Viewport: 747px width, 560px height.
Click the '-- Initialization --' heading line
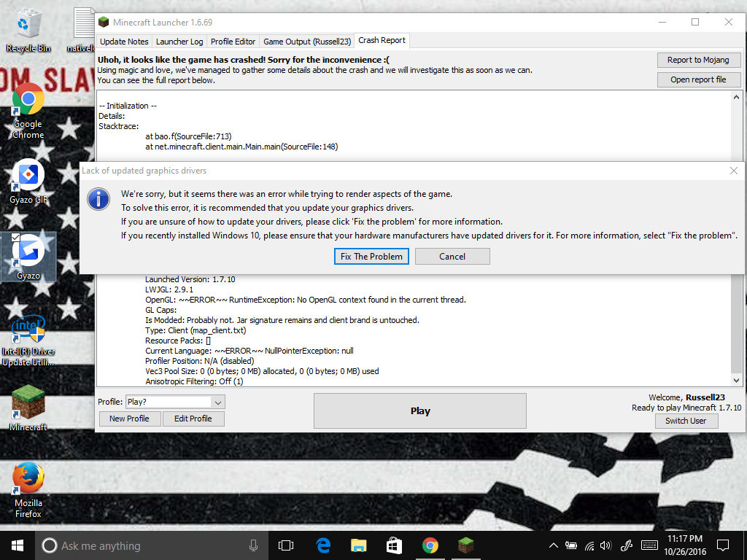pyautogui.click(x=128, y=106)
